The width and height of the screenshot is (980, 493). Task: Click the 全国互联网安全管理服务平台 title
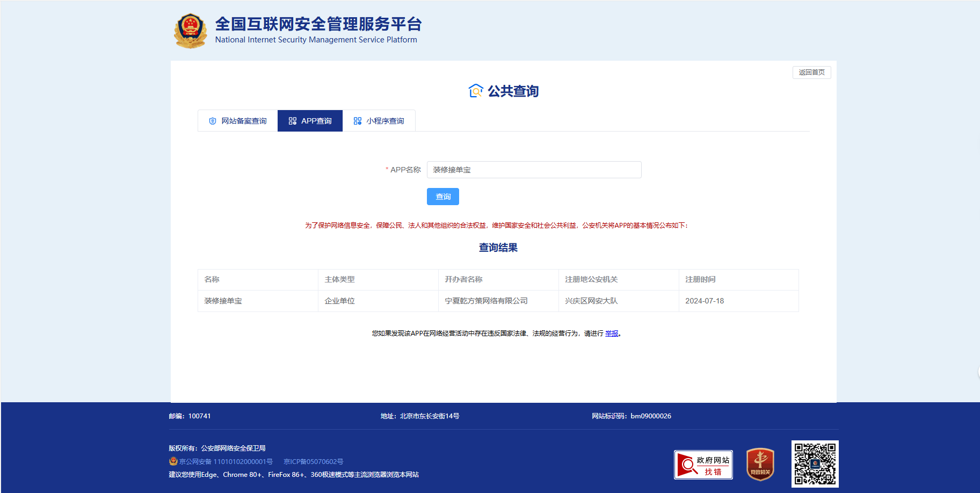318,24
